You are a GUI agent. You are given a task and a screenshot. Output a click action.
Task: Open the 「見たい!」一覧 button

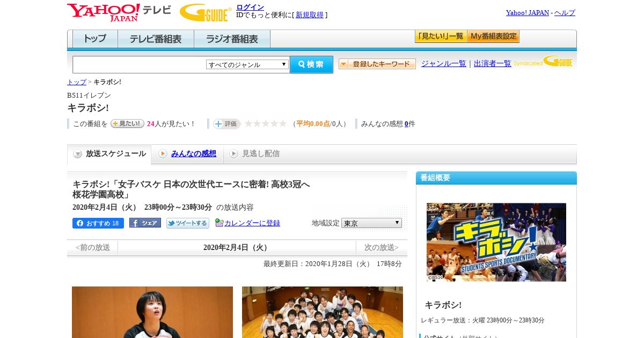tap(441, 36)
